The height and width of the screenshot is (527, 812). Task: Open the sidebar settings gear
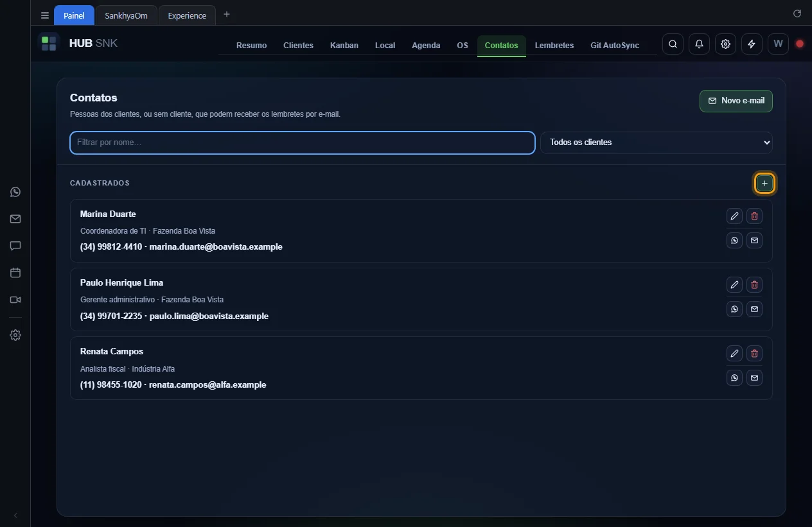pos(15,335)
